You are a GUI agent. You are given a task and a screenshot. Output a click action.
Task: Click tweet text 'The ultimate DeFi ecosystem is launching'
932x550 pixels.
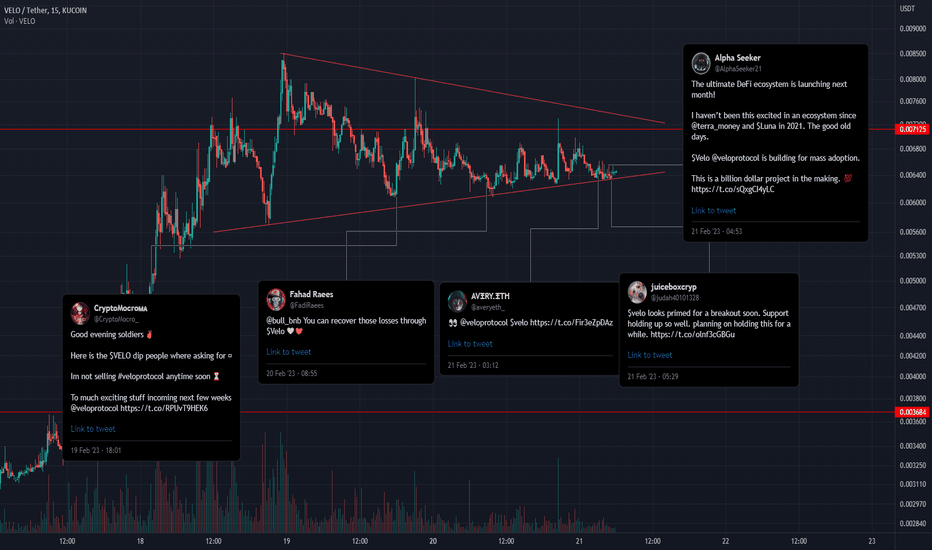coord(760,84)
